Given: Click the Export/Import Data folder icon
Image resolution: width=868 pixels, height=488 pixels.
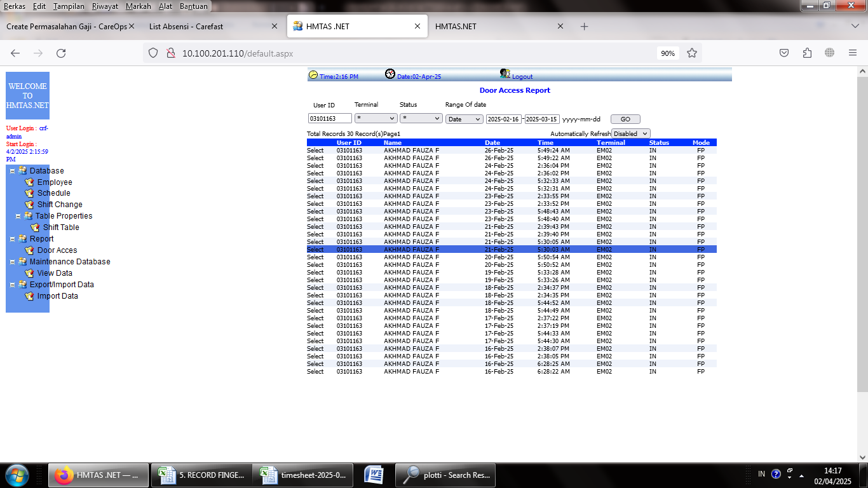Looking at the screenshot, I should click(x=23, y=285).
